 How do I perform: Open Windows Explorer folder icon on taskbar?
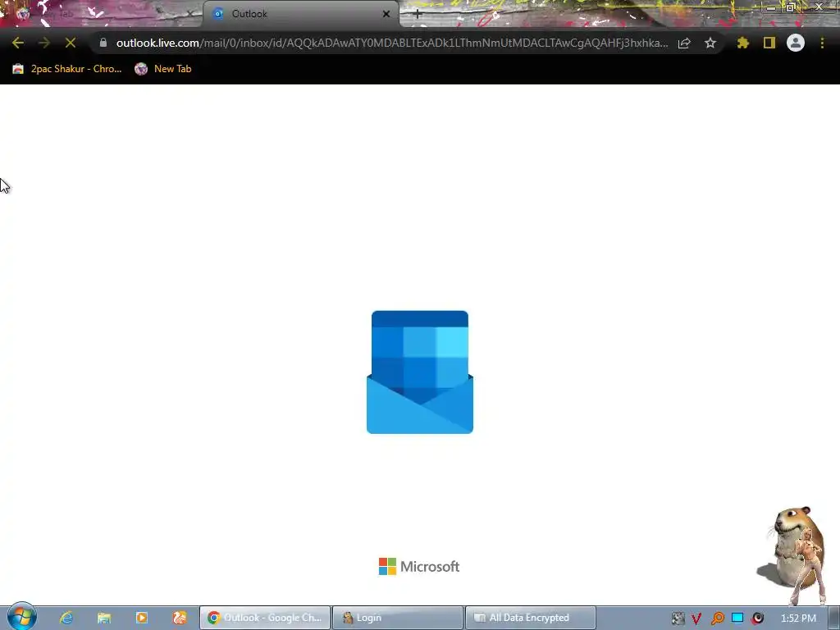click(x=104, y=618)
